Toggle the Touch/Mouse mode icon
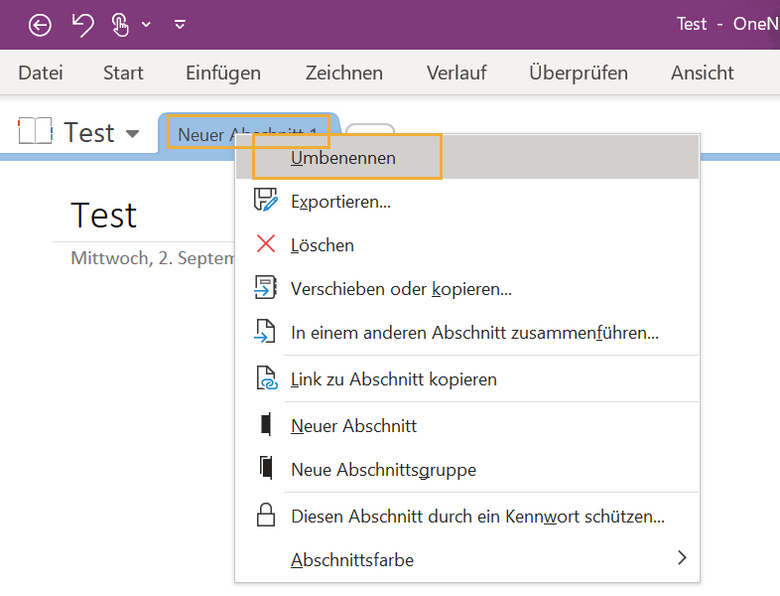Viewport: 780px width, 596px height. pos(120,25)
